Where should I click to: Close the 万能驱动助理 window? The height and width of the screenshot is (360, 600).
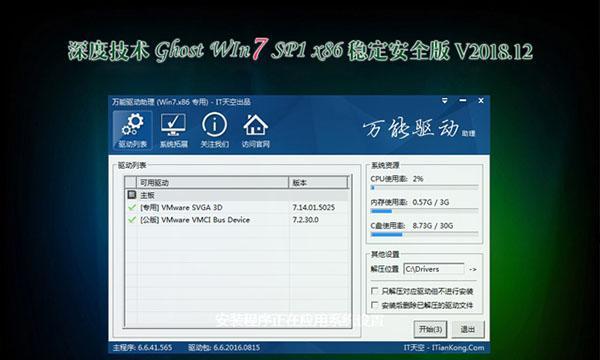click(x=481, y=101)
